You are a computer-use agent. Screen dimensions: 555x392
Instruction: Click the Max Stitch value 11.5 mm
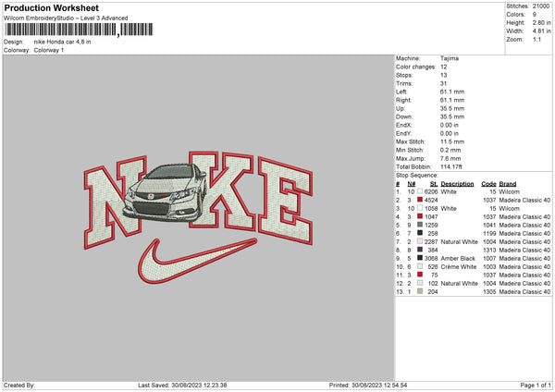click(x=452, y=141)
